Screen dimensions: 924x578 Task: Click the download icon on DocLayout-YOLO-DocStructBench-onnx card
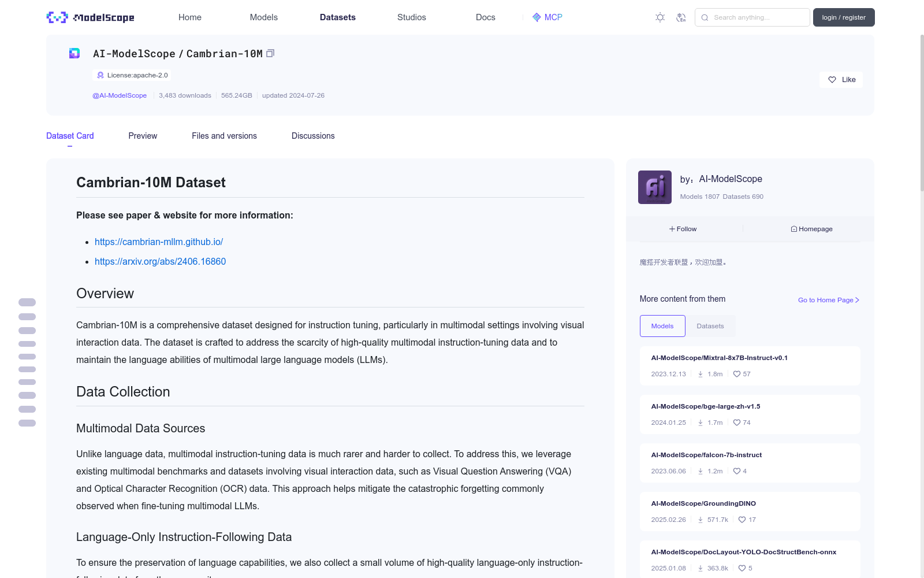click(x=701, y=568)
